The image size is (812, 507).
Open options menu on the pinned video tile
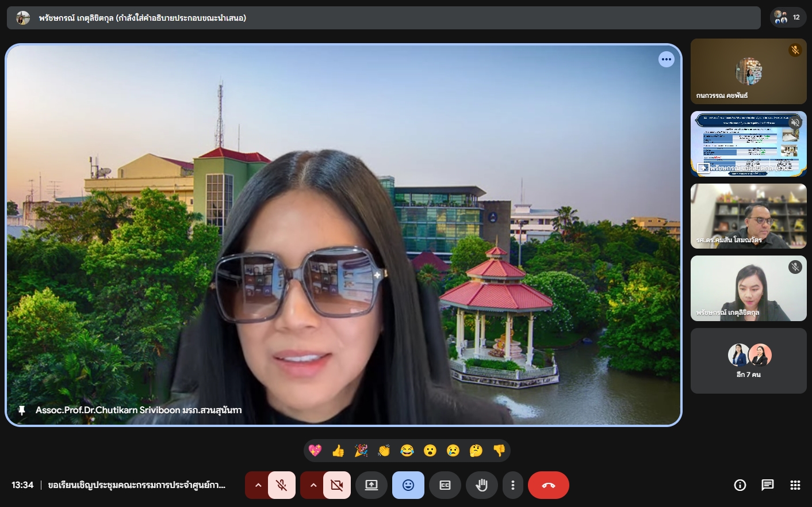tap(667, 59)
